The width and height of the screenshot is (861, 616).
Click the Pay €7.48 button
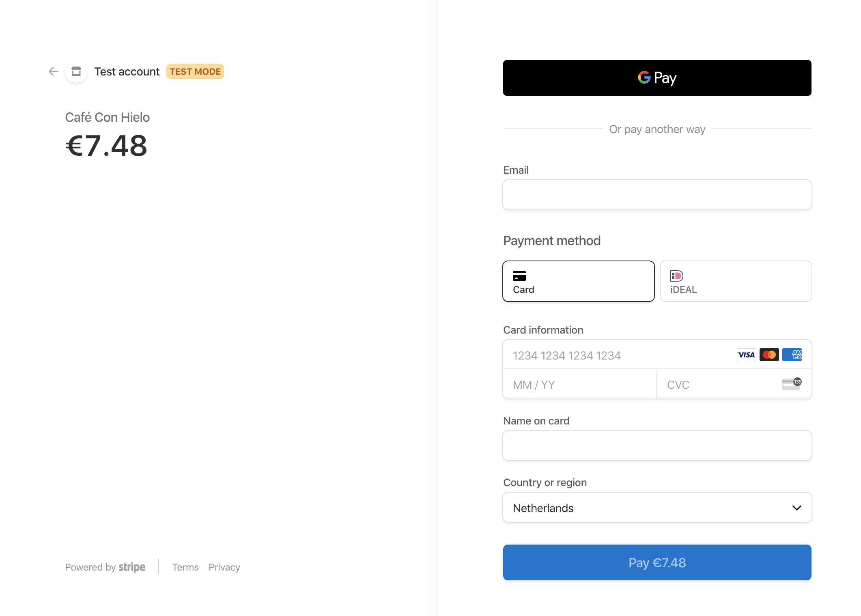657,562
